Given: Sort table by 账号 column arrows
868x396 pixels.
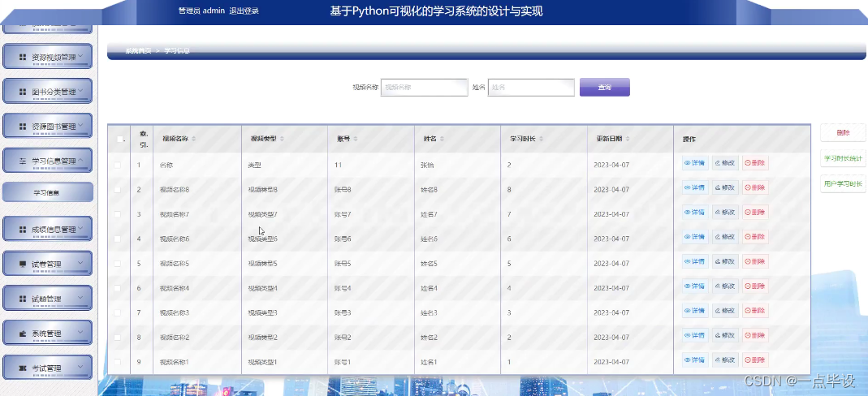Looking at the screenshot, I should pos(356,139).
